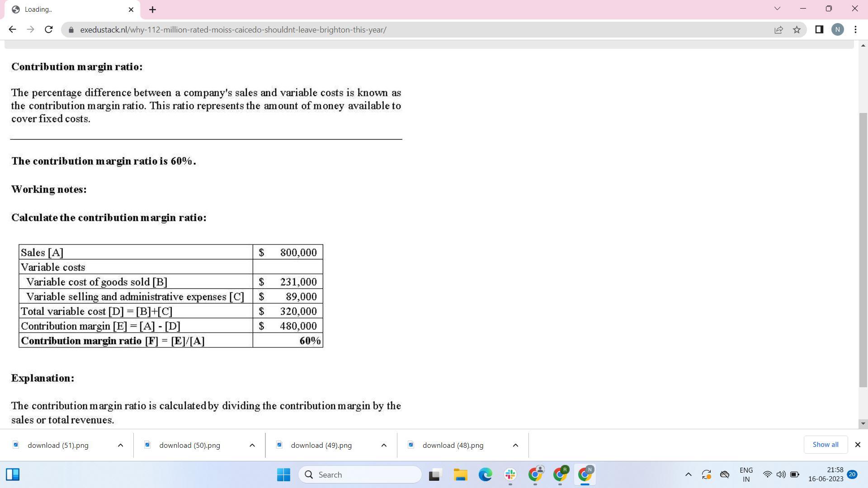This screenshot has height=488, width=868.
Task: Click inside the Windows Search box
Action: (360, 474)
